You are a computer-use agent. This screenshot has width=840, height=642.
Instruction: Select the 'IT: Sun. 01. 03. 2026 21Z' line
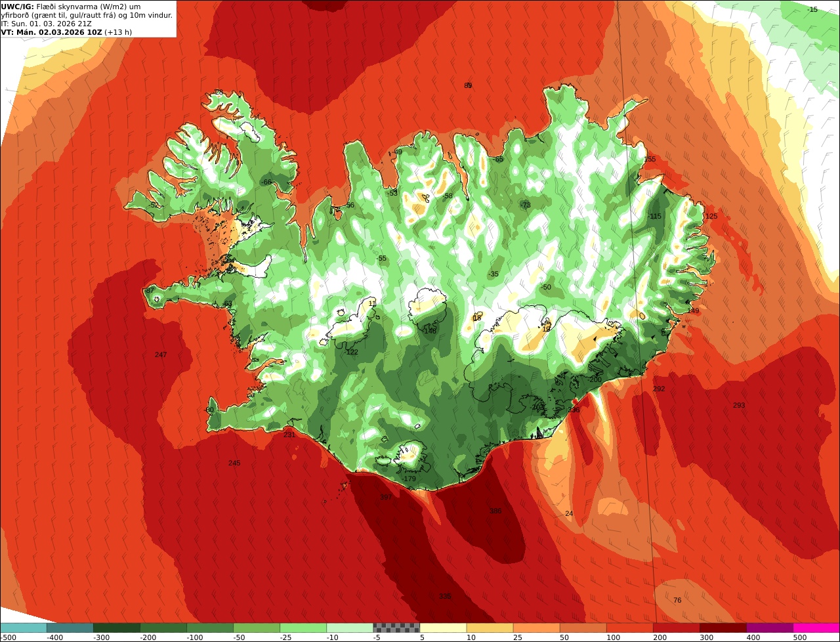click(x=42, y=24)
